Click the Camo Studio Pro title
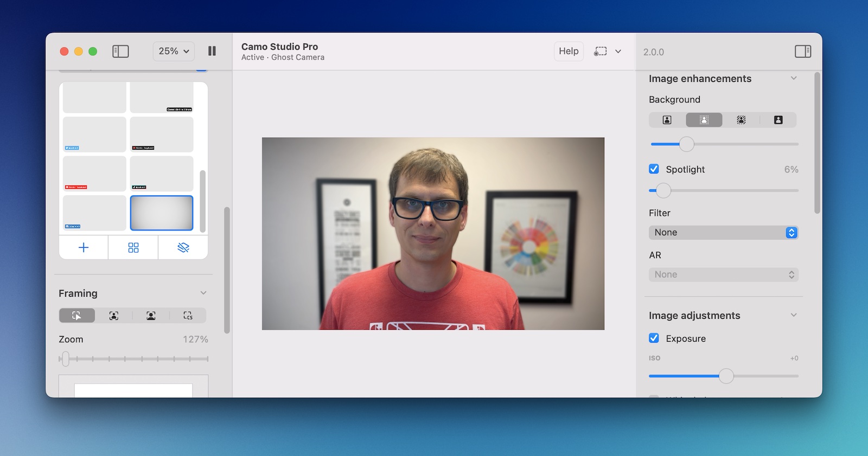This screenshot has height=456, width=868. click(280, 47)
